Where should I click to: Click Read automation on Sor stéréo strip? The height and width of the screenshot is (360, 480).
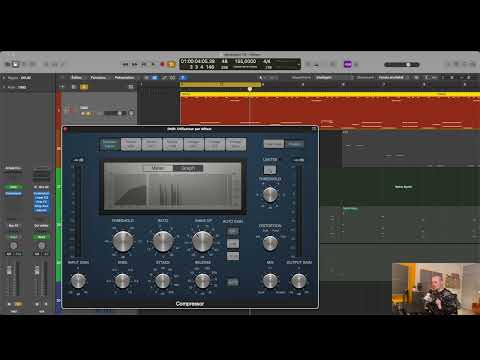(41, 237)
